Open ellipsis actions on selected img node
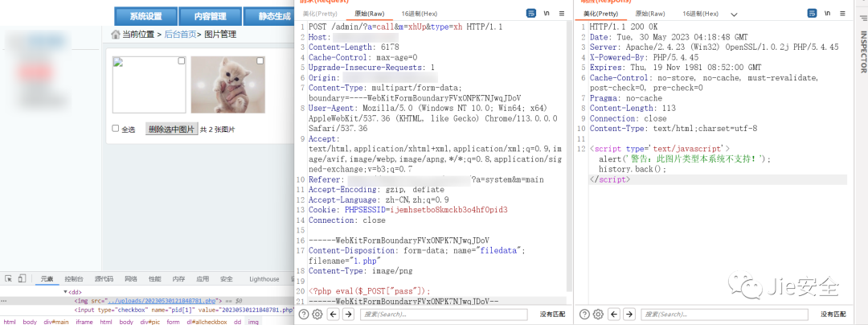 point(5,301)
